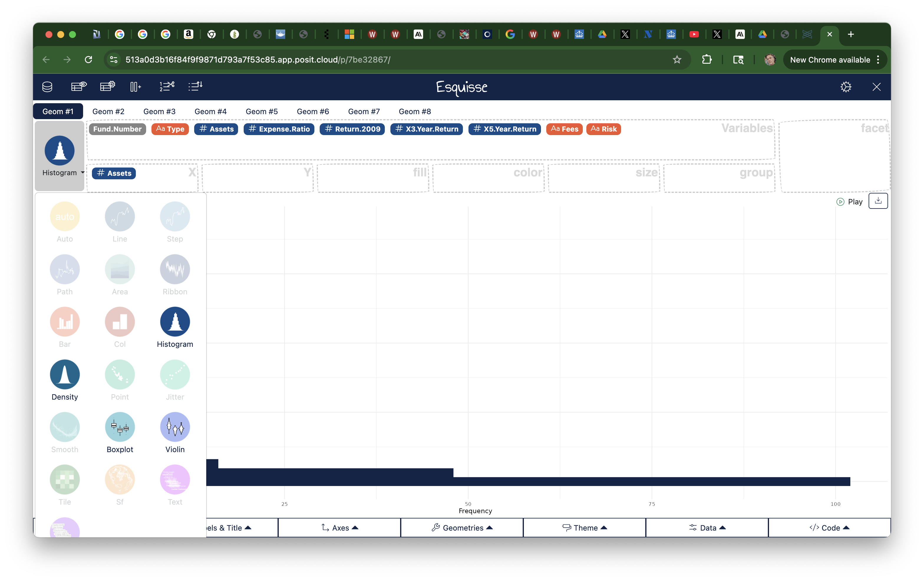Select the Density geom icon
This screenshot has height=581, width=924.
click(x=65, y=374)
